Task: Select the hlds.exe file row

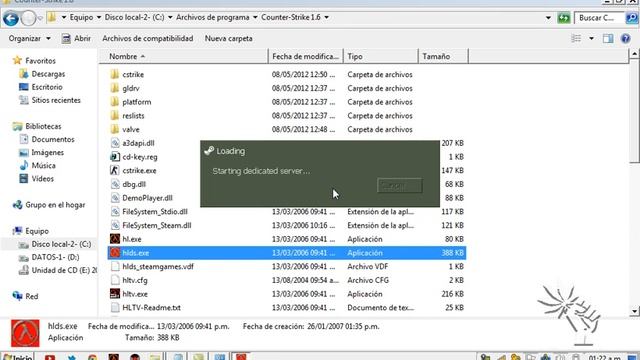Action: tap(287, 253)
